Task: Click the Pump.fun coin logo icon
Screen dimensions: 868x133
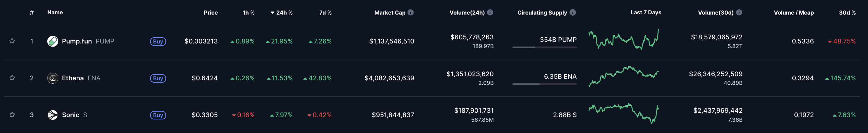Action: [x=53, y=41]
